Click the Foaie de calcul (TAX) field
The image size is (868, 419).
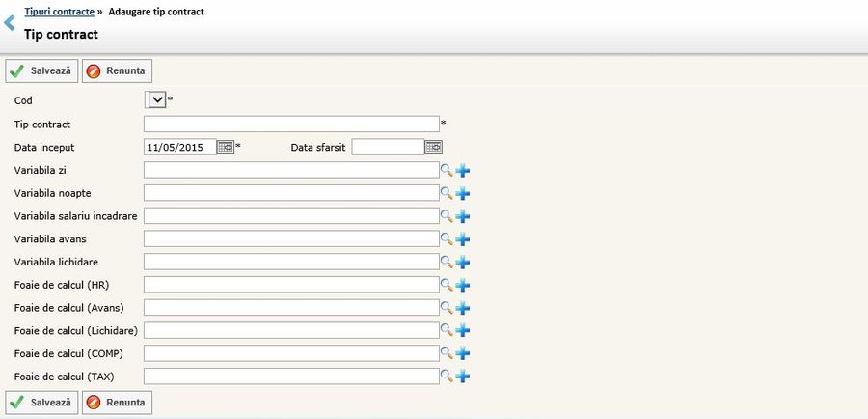[291, 376]
